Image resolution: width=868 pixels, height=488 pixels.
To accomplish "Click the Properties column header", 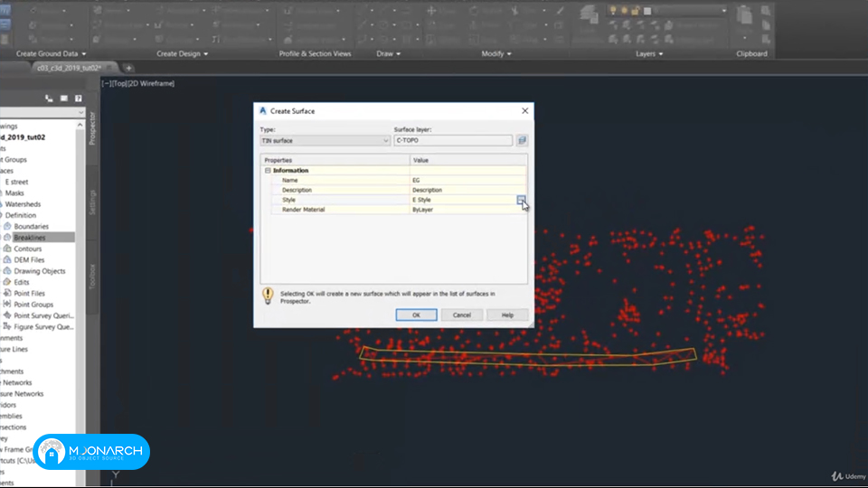I will point(335,160).
